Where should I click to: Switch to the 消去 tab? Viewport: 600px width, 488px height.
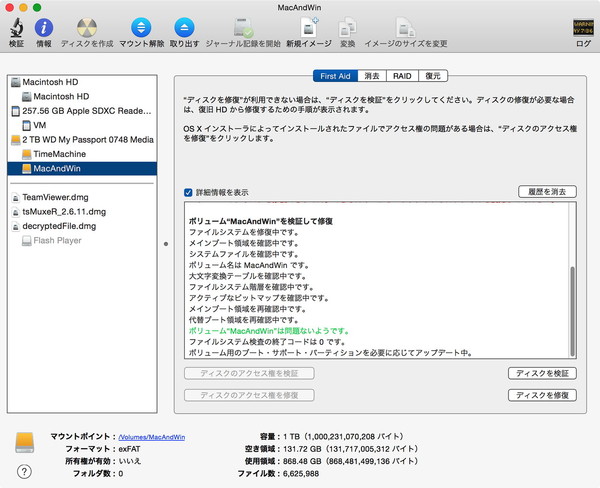(x=372, y=76)
